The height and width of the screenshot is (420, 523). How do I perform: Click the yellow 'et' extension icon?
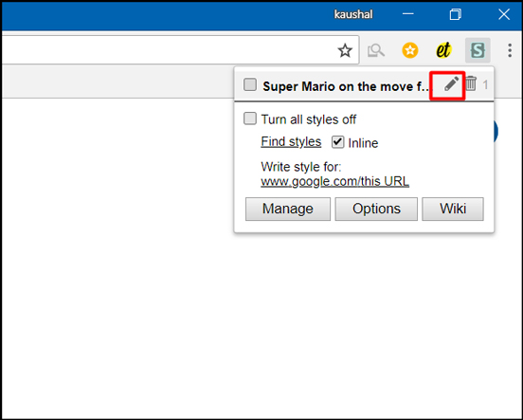(x=443, y=50)
